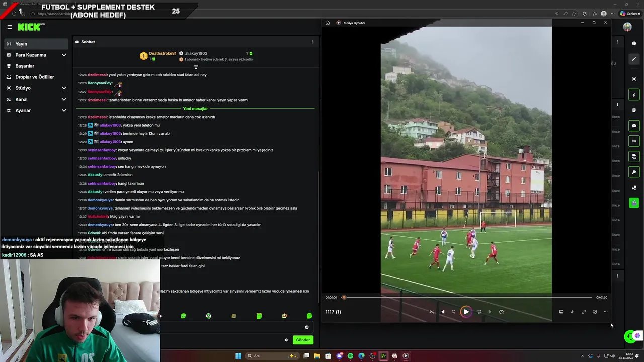Click green clip button in rail
The width and height of the screenshot is (644, 362).
point(634,203)
